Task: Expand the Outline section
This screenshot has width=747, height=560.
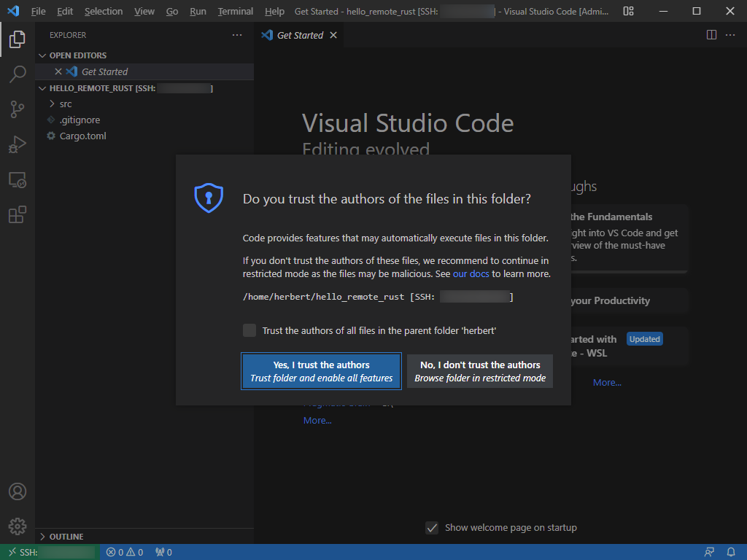Action: point(66,537)
